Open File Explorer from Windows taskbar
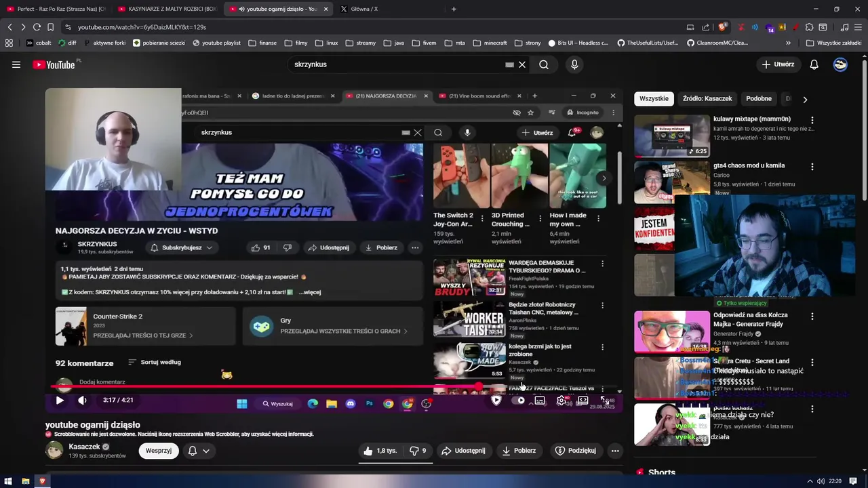Screen dimensions: 868x488 click(25, 481)
